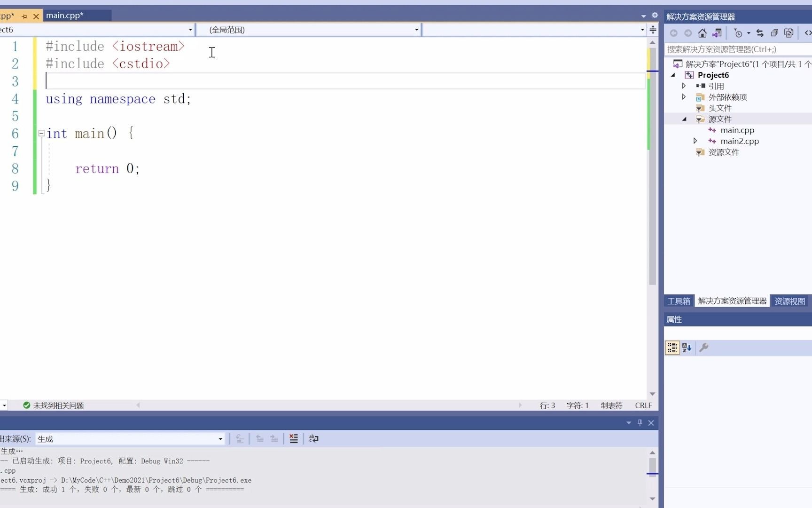Open the editor tabs overflow dropdown

643,16
